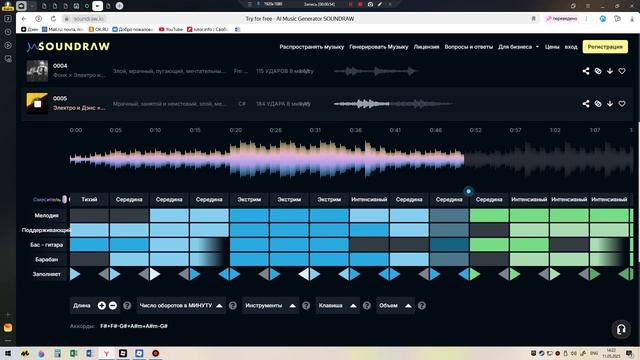Open help icon next to Число оборотов в МИНУТУ
640x360 pixels.
(x=233, y=305)
